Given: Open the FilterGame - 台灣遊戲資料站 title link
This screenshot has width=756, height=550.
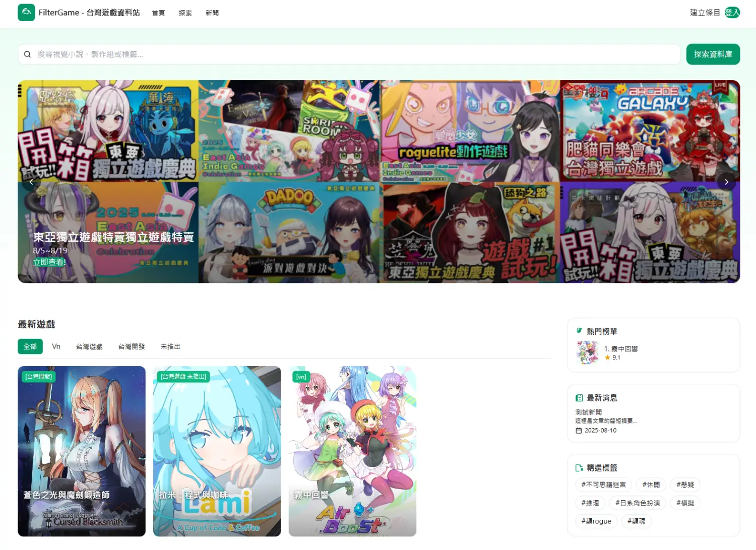Looking at the screenshot, I should point(89,13).
